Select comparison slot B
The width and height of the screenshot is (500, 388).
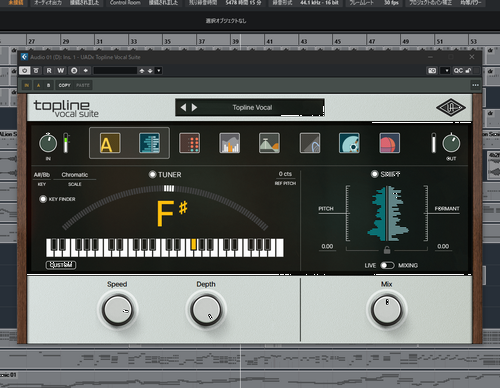point(48,85)
